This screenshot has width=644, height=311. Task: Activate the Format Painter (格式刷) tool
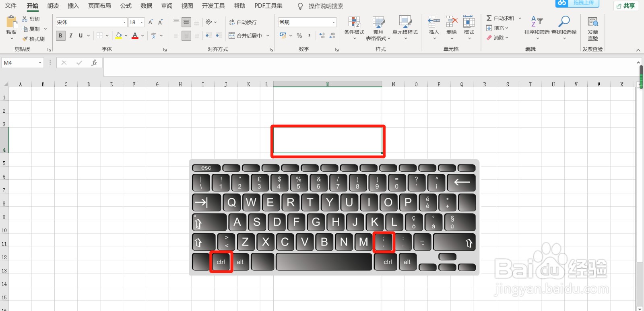(33, 39)
